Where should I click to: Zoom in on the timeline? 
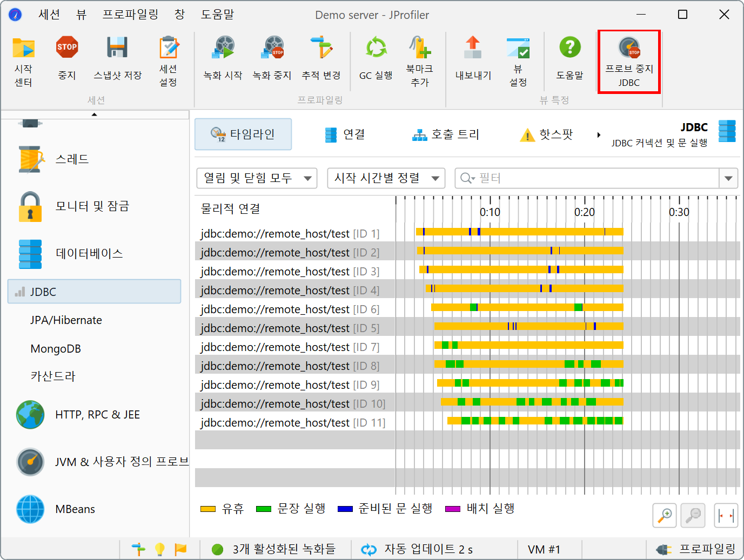click(x=665, y=515)
